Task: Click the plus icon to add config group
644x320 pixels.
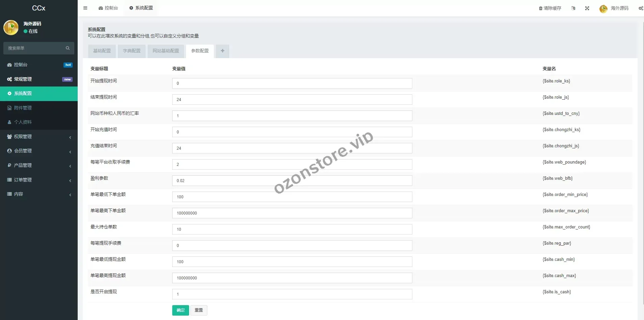Action: tap(222, 51)
